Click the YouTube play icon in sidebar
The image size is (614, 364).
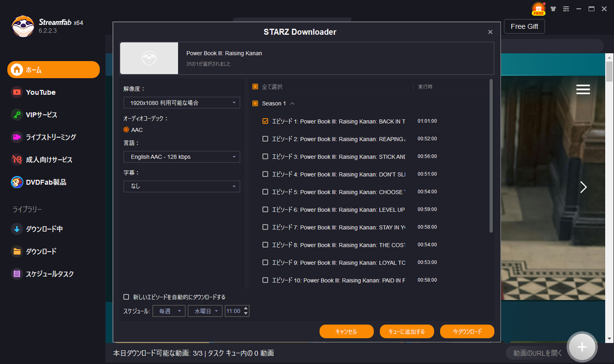coord(17,92)
